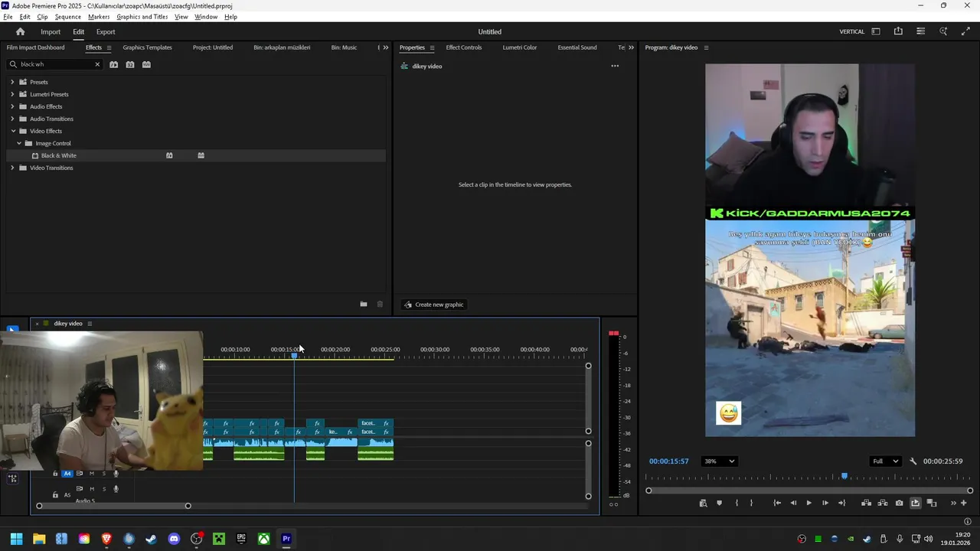
Task: Enable voice-over record on A4
Action: tap(116, 474)
